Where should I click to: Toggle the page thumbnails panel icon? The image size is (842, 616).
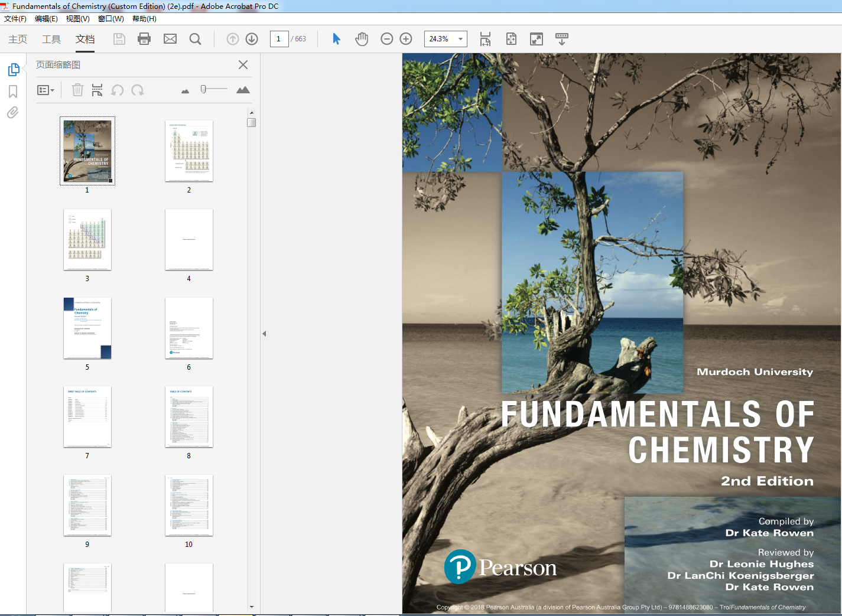tap(13, 70)
